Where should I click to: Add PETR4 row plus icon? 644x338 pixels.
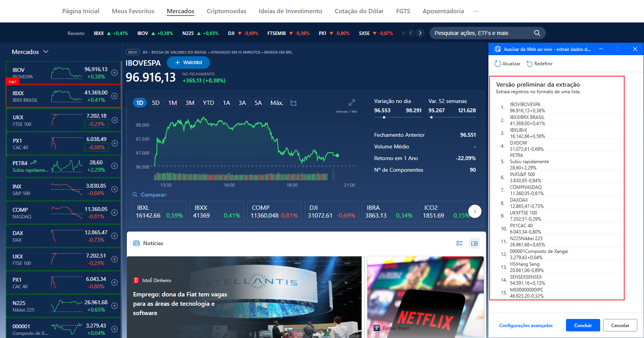(x=114, y=166)
